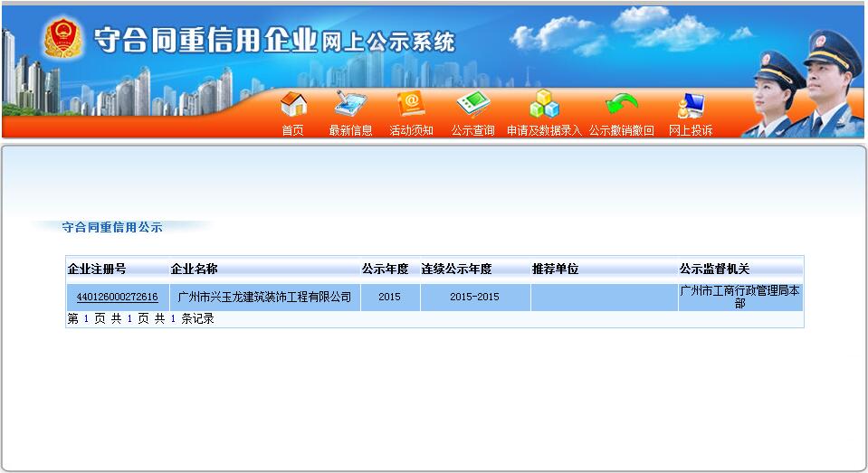Click the 公示年度 column header
The width and height of the screenshot is (868, 473).
click(386, 269)
